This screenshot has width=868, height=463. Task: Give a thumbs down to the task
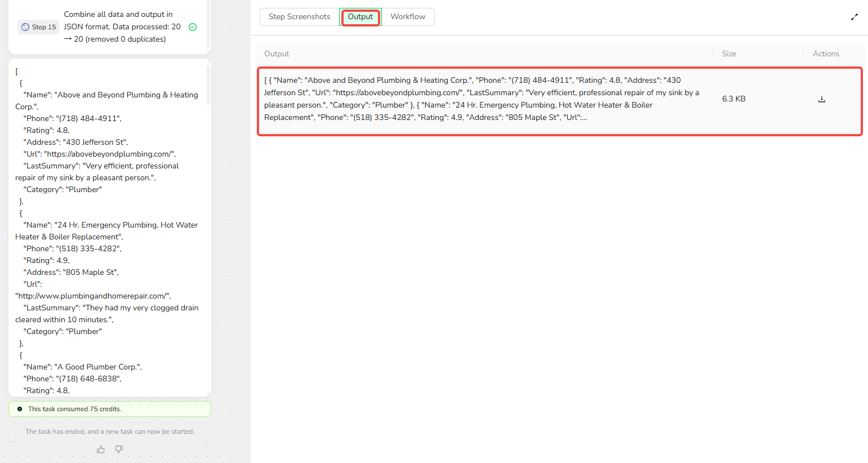tap(119, 449)
